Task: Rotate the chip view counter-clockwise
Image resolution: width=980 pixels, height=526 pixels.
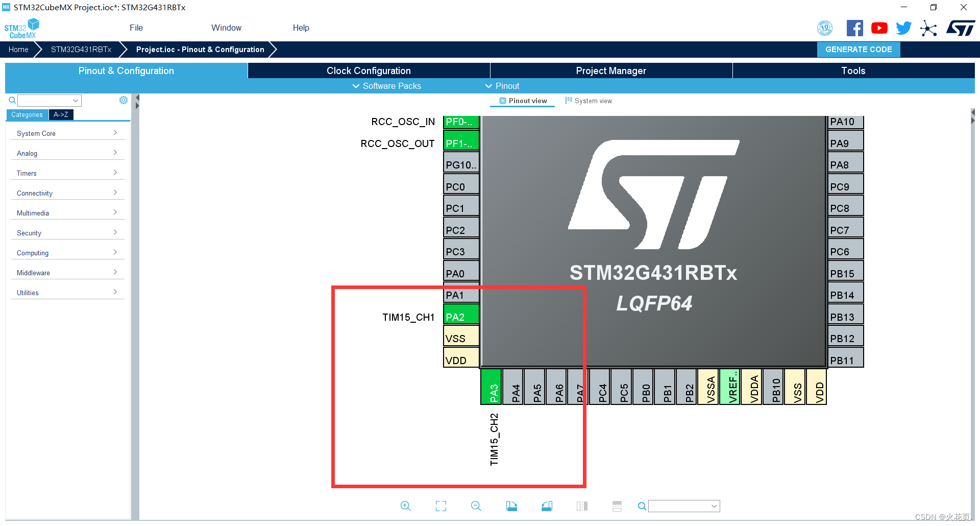Action: coord(547,506)
